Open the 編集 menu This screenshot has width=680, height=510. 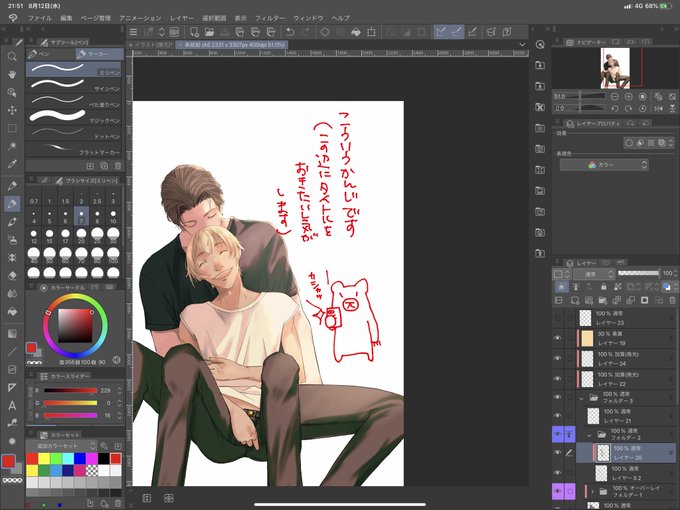[x=66, y=18]
